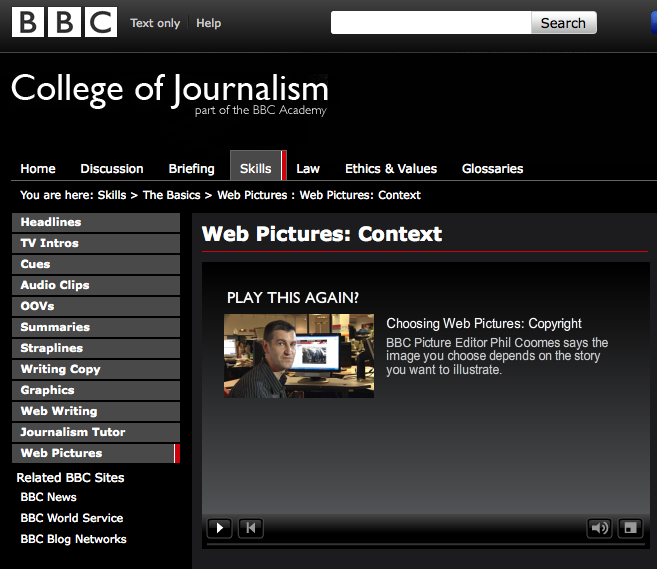657x569 pixels.
Task: Click the BBC logo
Action: (x=65, y=22)
